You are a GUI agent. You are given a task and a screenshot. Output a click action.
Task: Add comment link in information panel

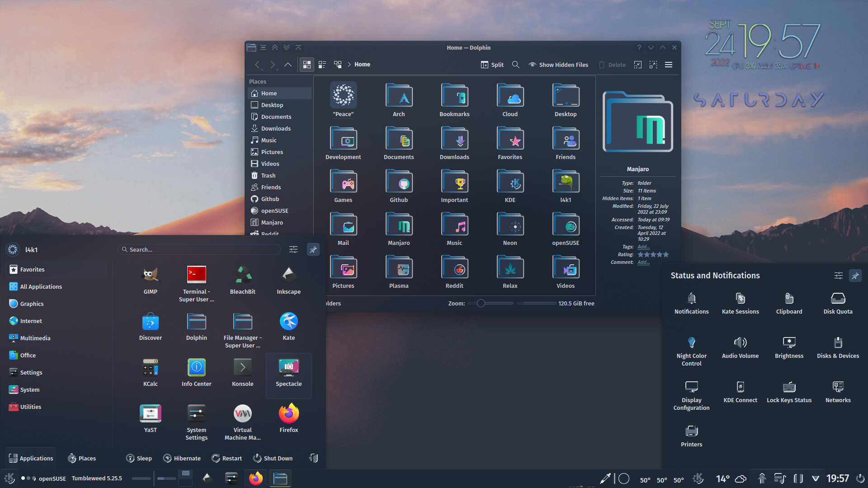[643, 262]
